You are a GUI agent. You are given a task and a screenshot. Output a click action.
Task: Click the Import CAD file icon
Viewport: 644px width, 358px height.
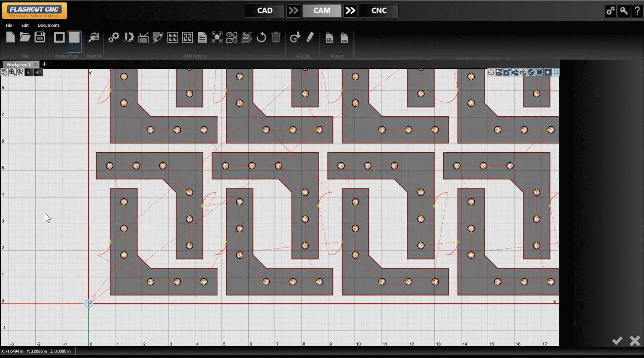(344, 37)
